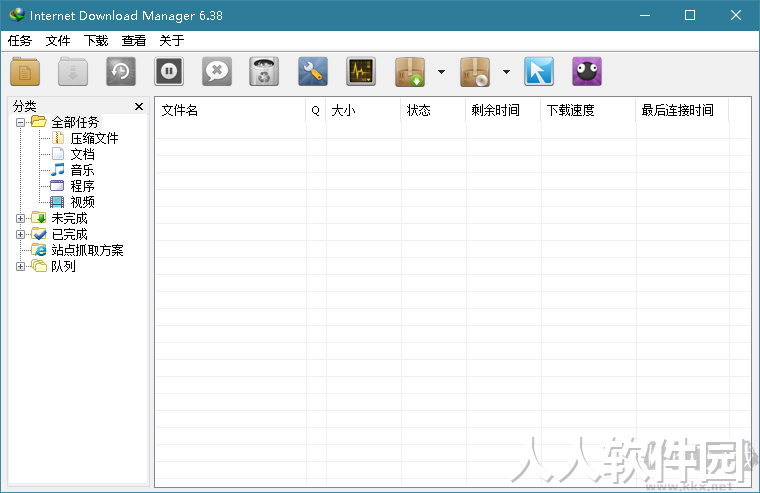Click the page icon beside 文档
760x493 pixels.
tap(58, 154)
